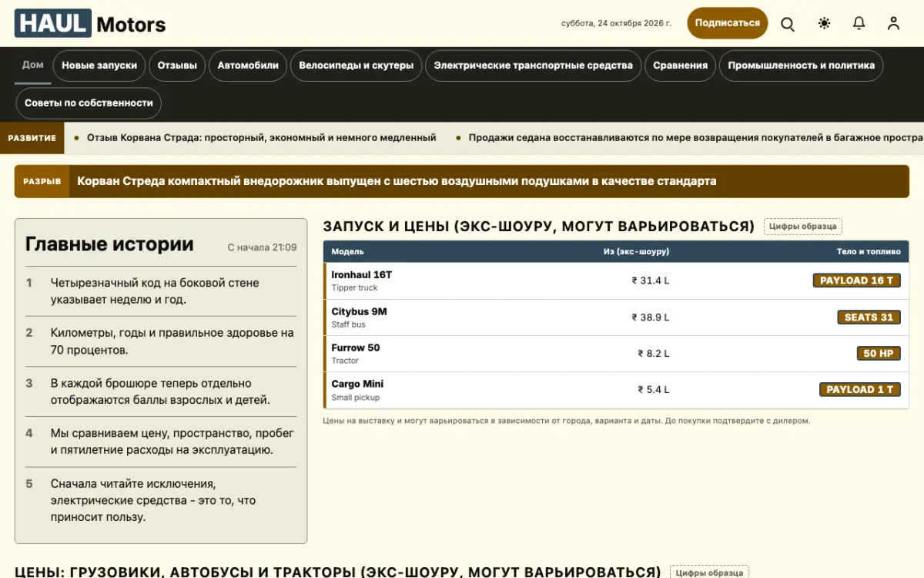Image resolution: width=924 pixels, height=578 pixels.
Task: Click the PAYLOAD 16 T badge
Action: 857,281
